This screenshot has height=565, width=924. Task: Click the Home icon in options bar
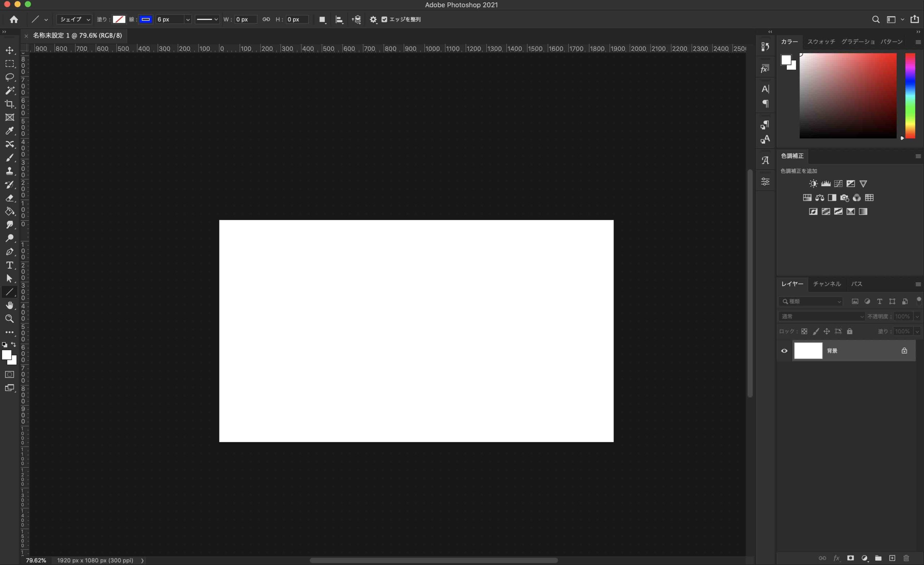(x=14, y=20)
